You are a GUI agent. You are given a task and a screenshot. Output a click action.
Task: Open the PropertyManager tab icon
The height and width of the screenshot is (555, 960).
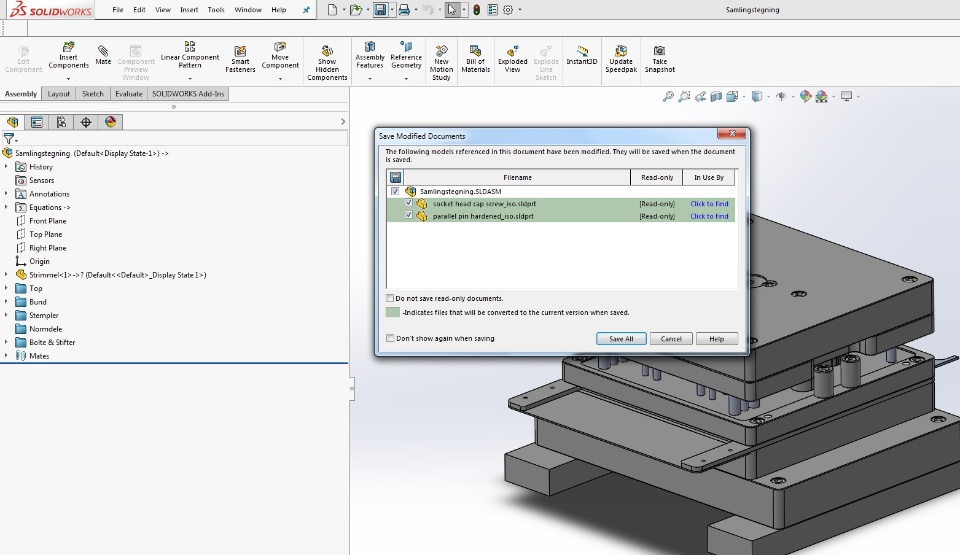click(x=37, y=122)
